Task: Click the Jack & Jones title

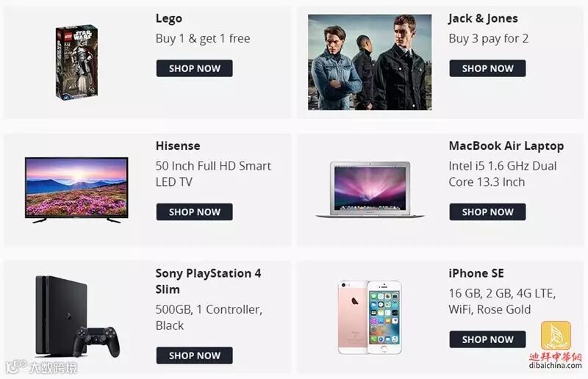Action: [x=483, y=18]
